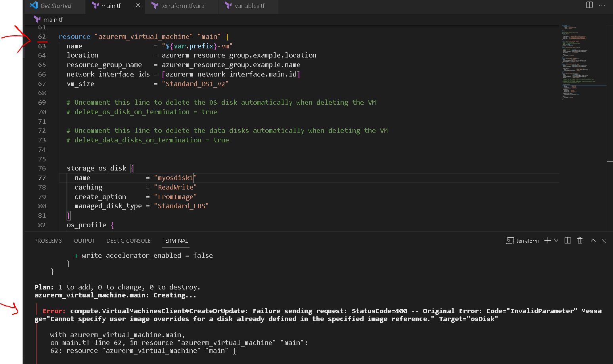Click line number 62 in the gutter

pyautogui.click(x=42, y=36)
